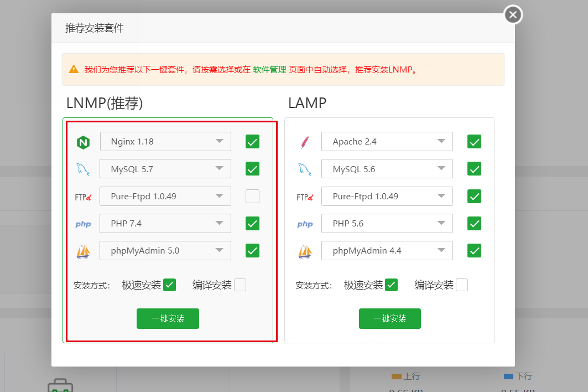Viewport: 588px width, 392px height.
Task: Click the 下行 legend in background page
Action: point(518,376)
